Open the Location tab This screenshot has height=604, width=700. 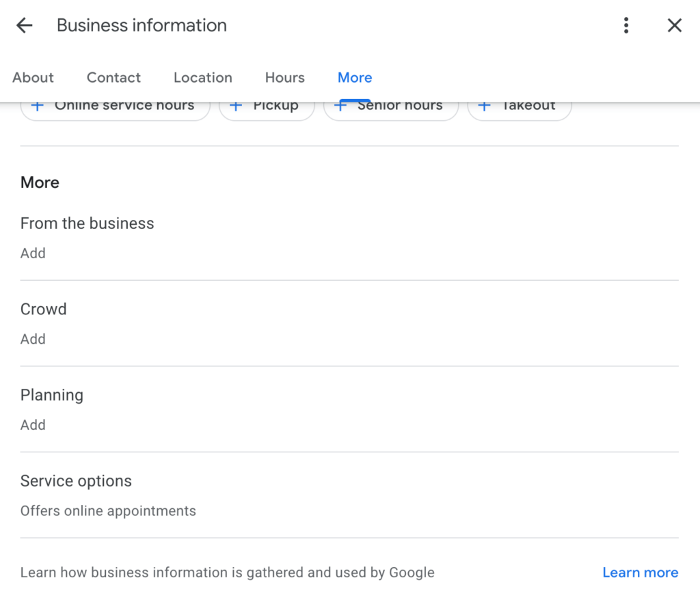[x=203, y=78]
